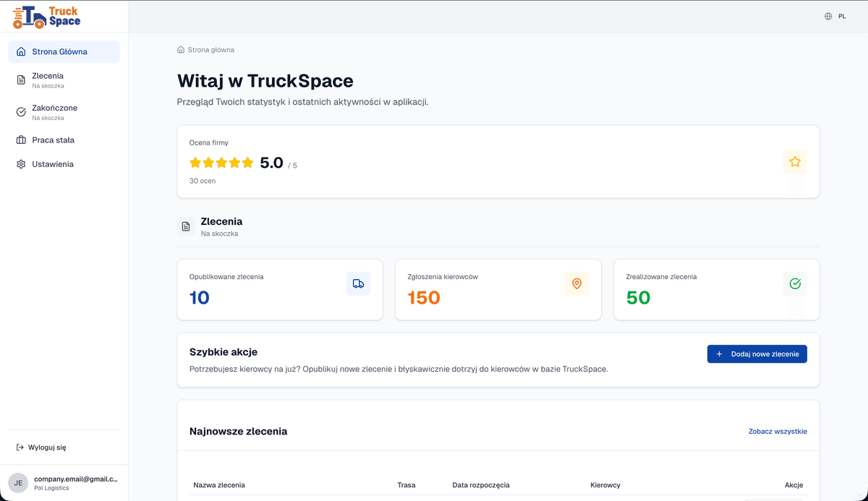Screen dimensions: 868x501
Task: Click the truck icon in Opublikowane zlecenia card
Action: pos(358,283)
